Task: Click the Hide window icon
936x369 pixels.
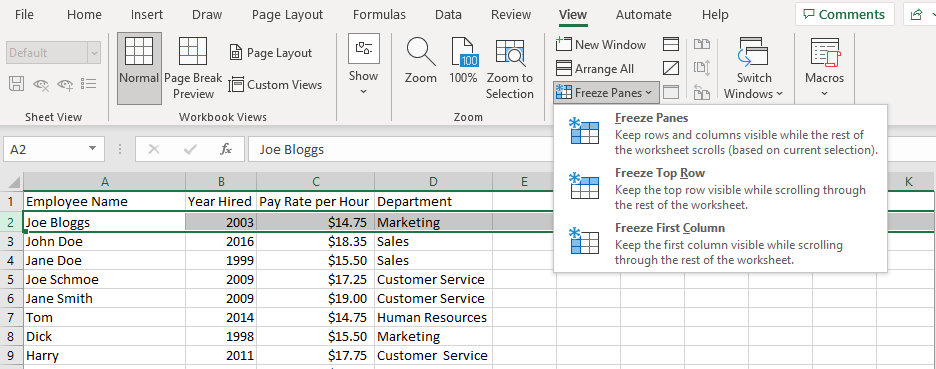Action: click(671, 68)
